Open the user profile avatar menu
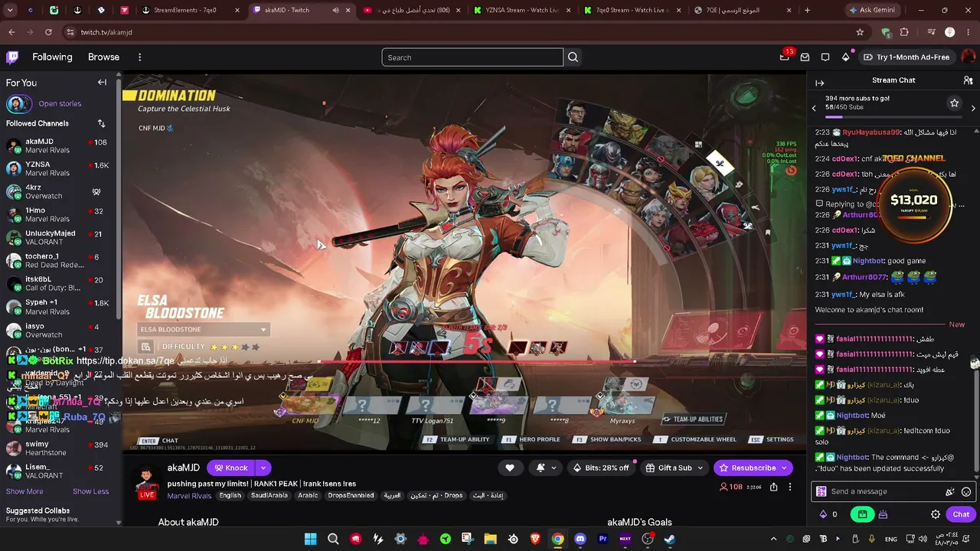980x551 pixels. coord(968,57)
